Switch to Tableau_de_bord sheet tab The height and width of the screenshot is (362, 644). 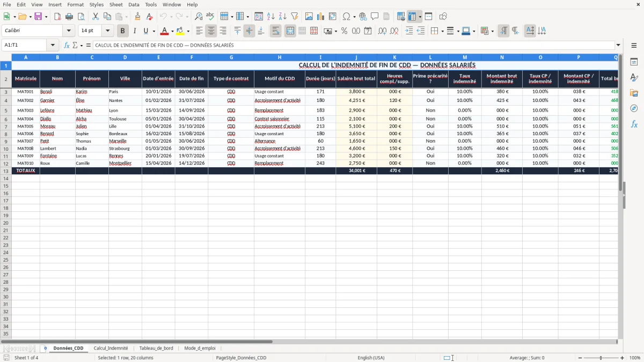156,348
